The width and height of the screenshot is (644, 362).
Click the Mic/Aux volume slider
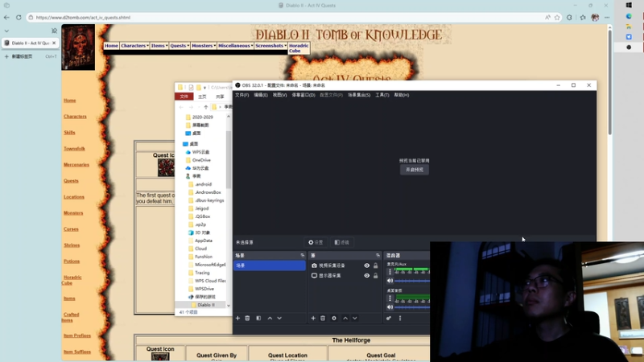(x=412, y=281)
